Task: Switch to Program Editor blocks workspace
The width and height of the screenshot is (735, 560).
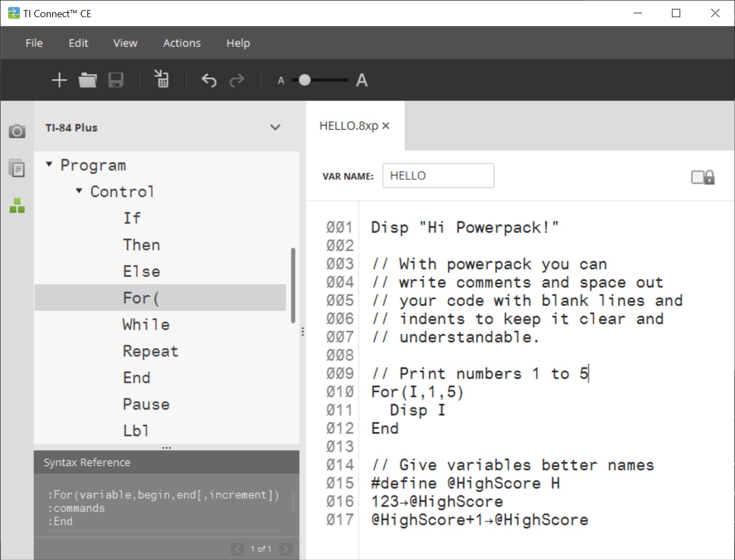Action: (x=17, y=206)
